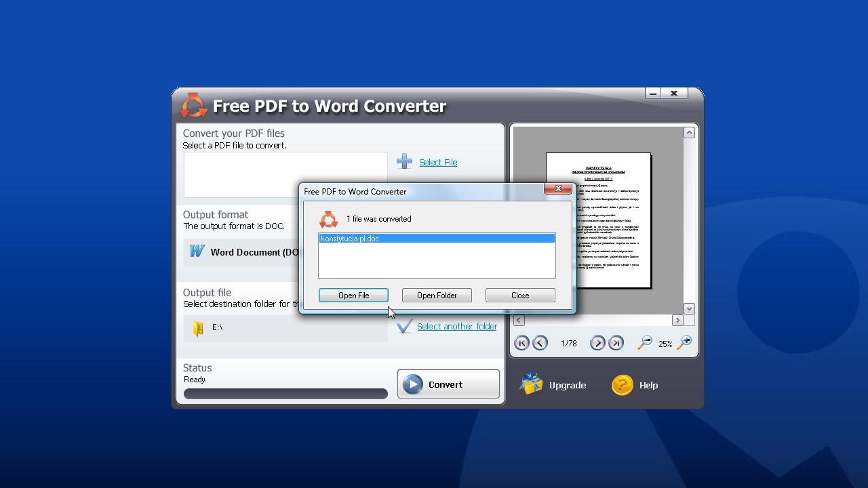Click the yellow folder icon next to E:\
Screen dimensions: 868x488
198,328
